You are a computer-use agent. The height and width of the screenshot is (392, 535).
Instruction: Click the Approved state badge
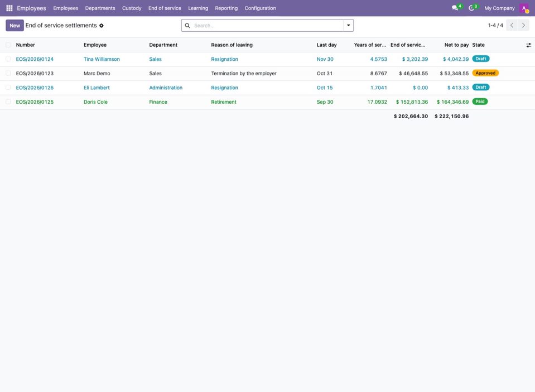tap(485, 73)
